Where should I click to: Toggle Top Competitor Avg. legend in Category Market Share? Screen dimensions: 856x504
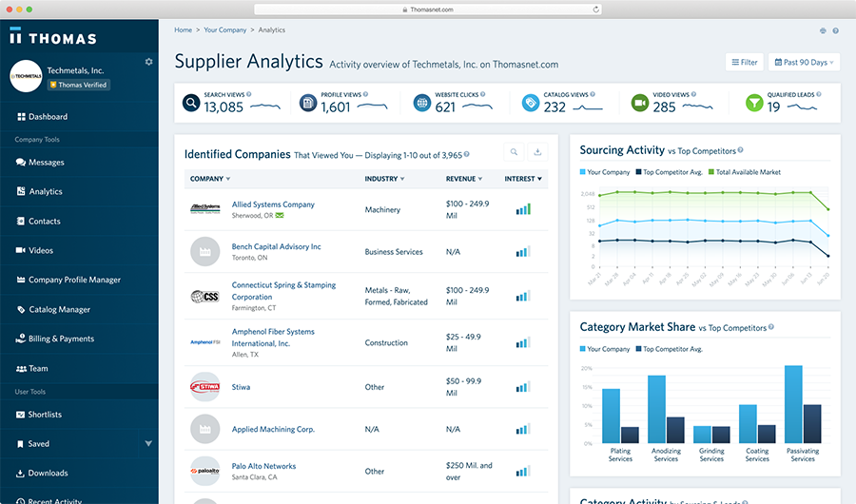pos(670,349)
